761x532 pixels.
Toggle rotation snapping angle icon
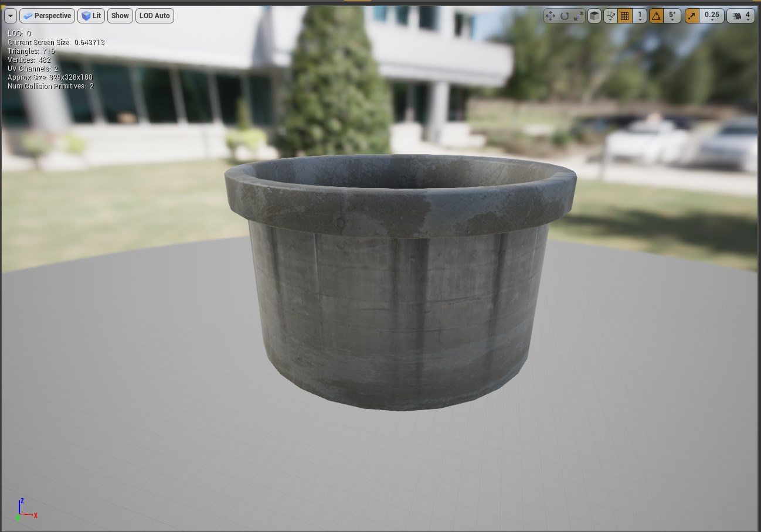(656, 16)
